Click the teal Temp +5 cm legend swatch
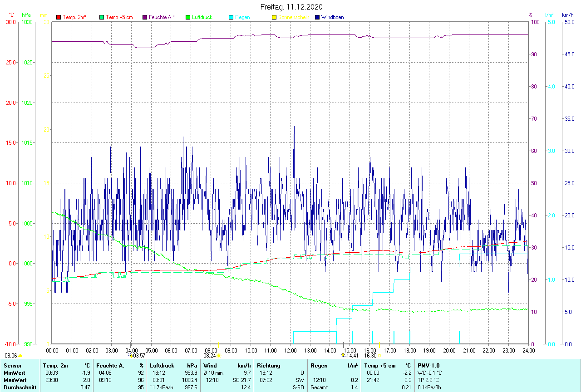 pos(101,17)
